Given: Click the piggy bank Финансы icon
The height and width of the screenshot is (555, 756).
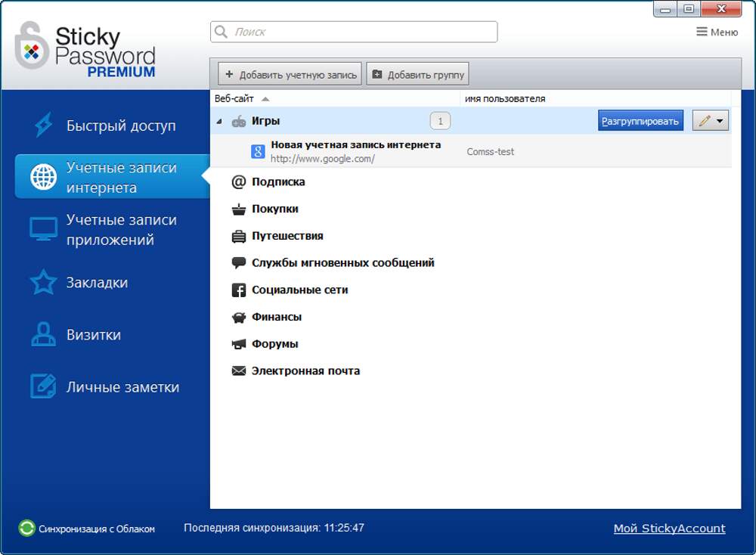Looking at the screenshot, I should coord(239,318).
